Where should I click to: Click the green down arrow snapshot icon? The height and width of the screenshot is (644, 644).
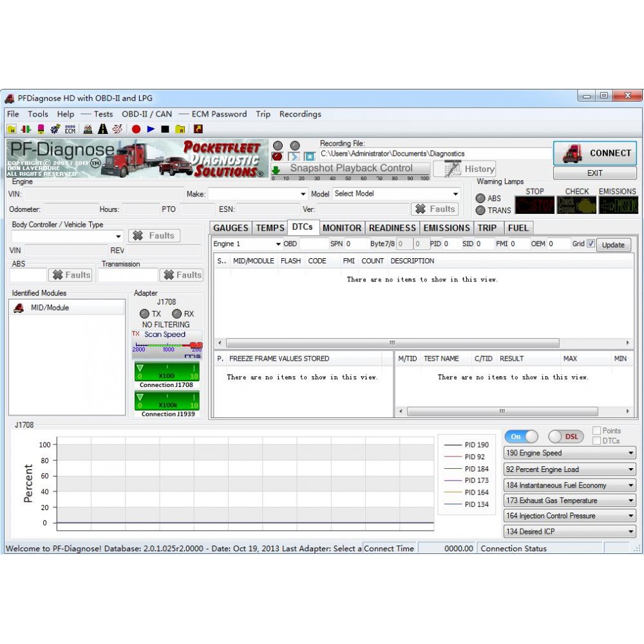point(276,169)
